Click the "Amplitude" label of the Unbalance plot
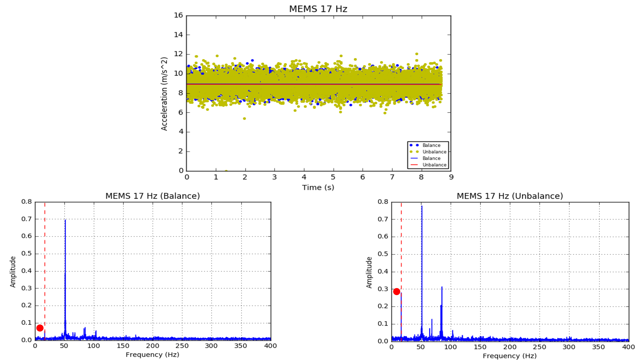640x364 pixels. coord(369,273)
